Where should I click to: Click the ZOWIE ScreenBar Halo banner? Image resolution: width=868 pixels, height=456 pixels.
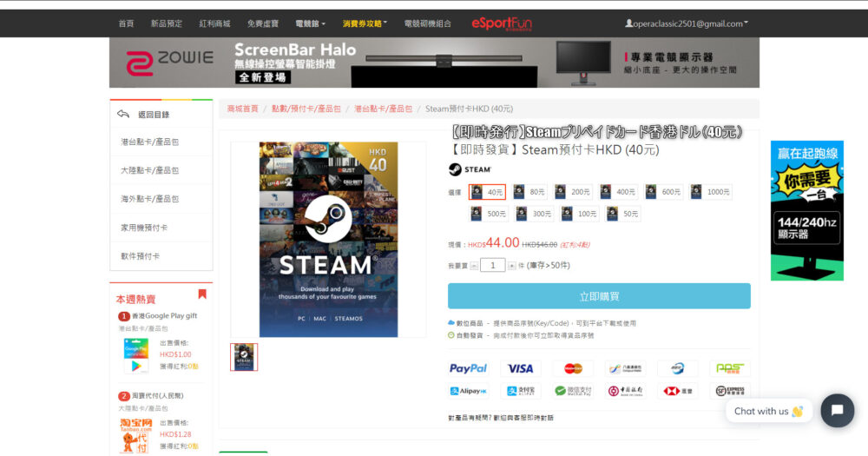click(x=434, y=63)
